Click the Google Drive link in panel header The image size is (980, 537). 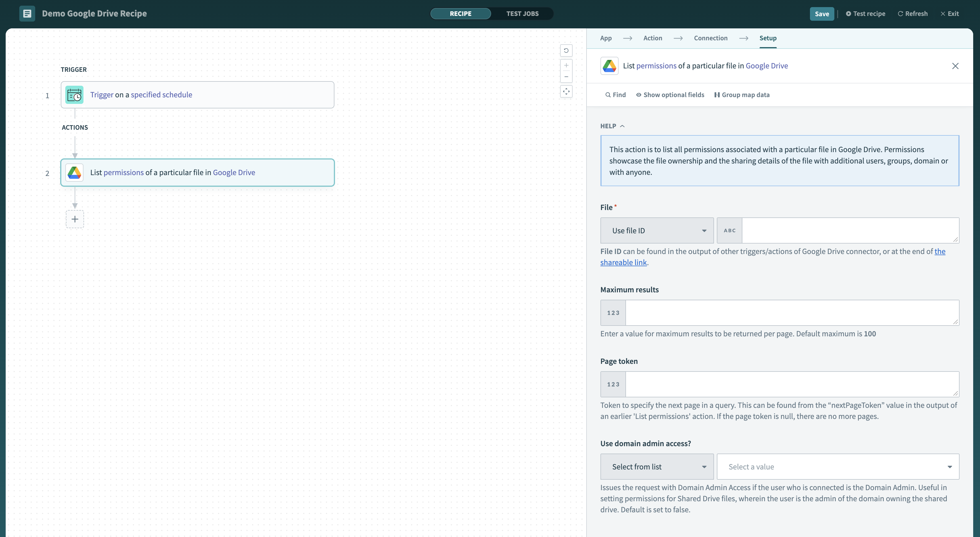tap(767, 66)
